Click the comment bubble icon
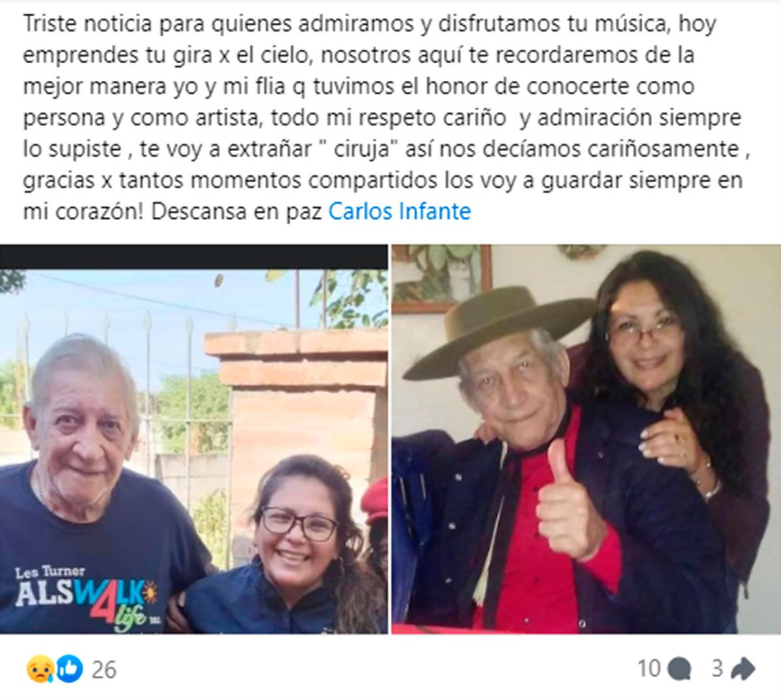781x700 pixels. click(x=680, y=669)
